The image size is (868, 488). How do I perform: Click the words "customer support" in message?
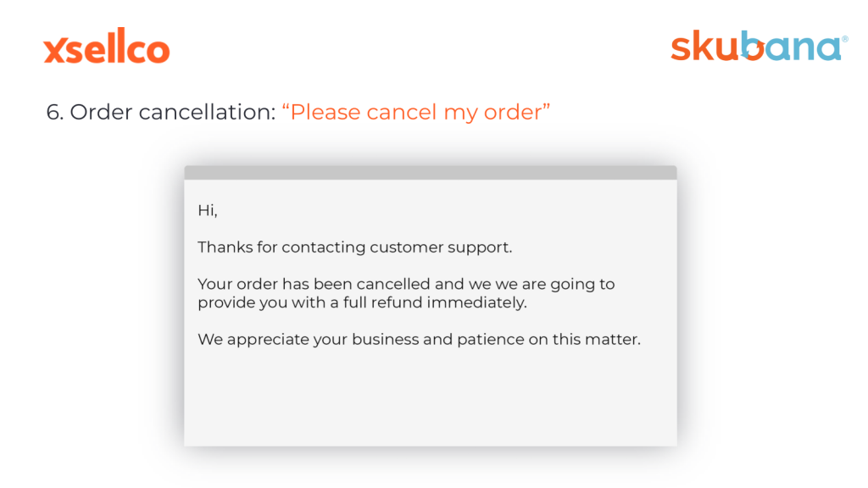(x=441, y=248)
